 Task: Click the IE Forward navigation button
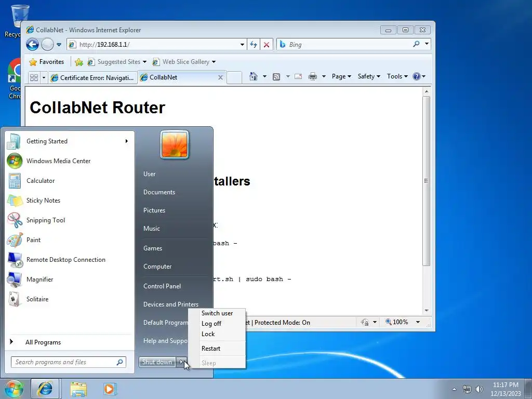click(x=47, y=45)
